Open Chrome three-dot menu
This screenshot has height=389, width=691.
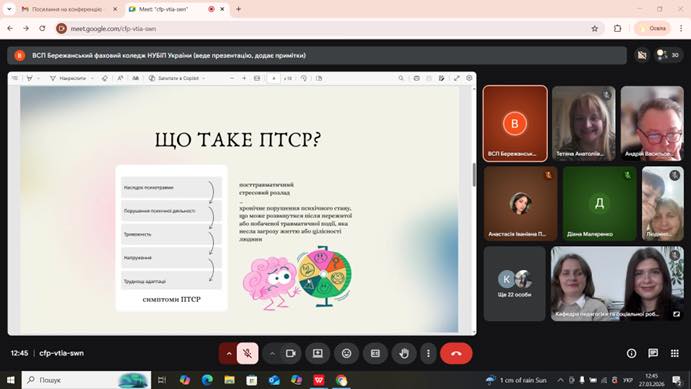click(x=681, y=28)
